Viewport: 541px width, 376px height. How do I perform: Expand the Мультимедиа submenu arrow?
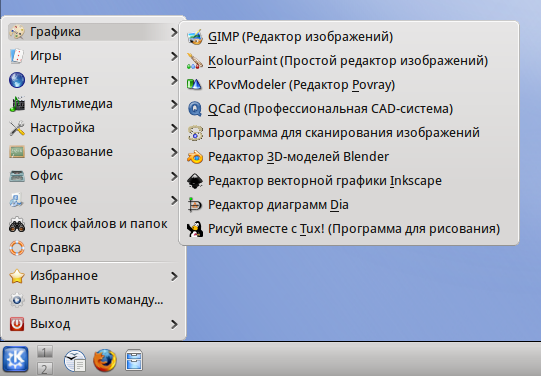(174, 104)
